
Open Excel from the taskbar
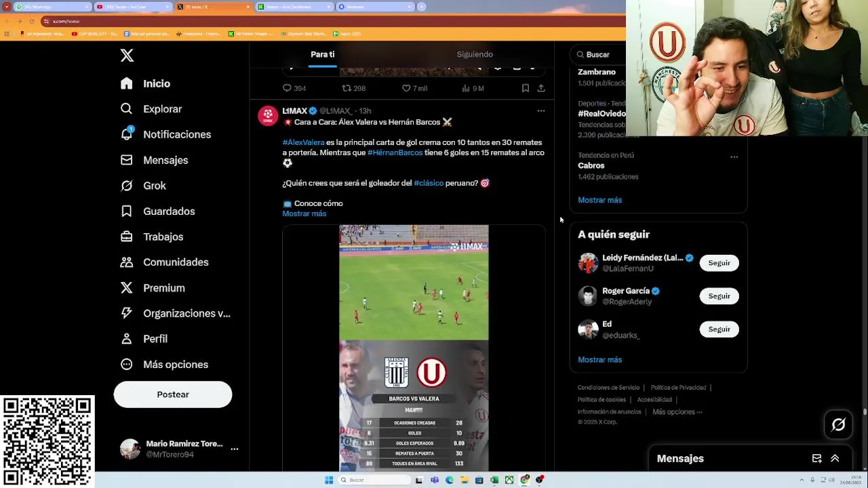click(x=494, y=480)
